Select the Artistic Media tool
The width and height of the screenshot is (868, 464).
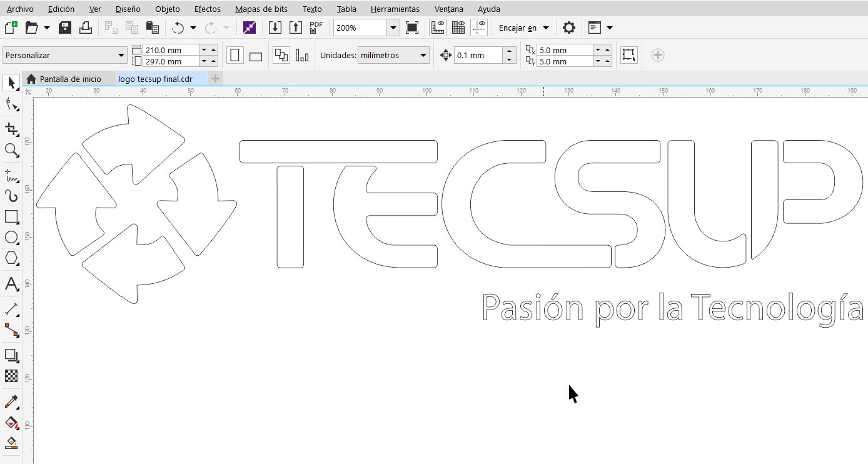point(11,196)
